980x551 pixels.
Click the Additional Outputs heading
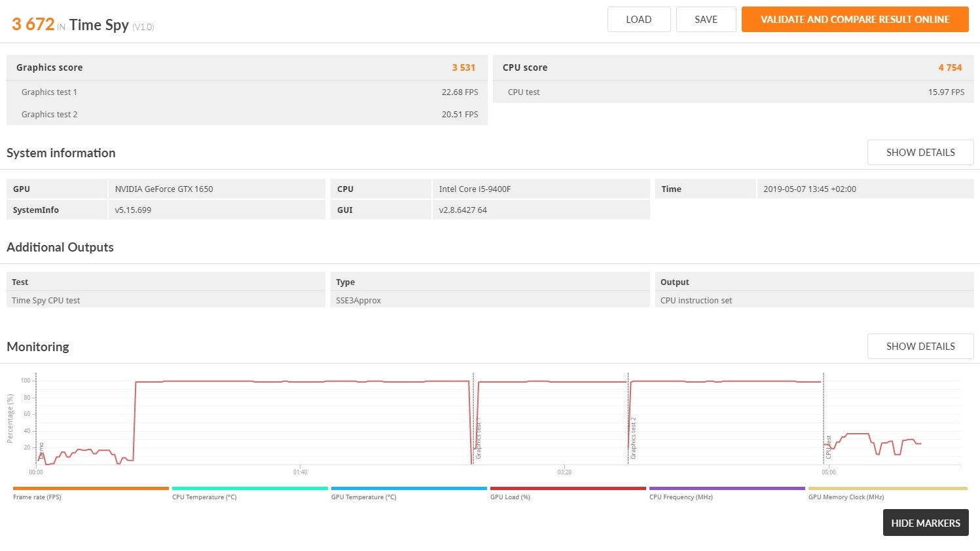[60, 247]
